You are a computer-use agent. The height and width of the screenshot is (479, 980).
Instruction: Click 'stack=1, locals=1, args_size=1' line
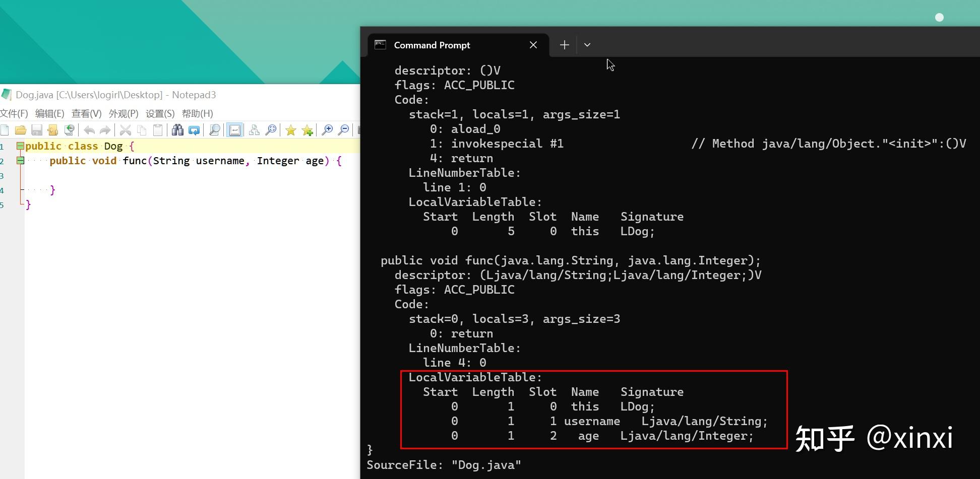pos(514,115)
